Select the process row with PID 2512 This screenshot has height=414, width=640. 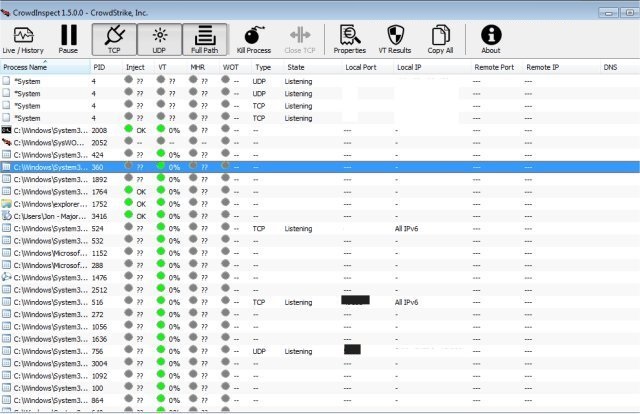(x=320, y=289)
